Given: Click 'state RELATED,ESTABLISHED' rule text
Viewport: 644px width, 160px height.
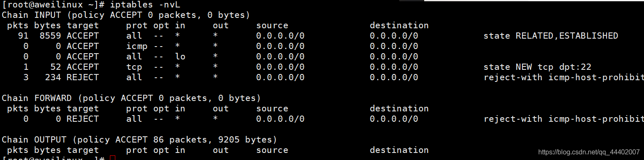Looking at the screenshot, I should (551, 36).
